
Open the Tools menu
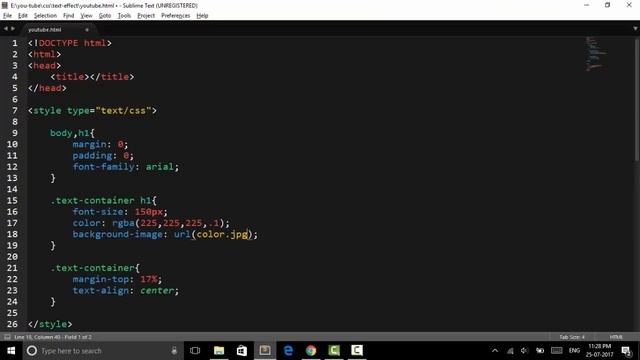[124, 16]
